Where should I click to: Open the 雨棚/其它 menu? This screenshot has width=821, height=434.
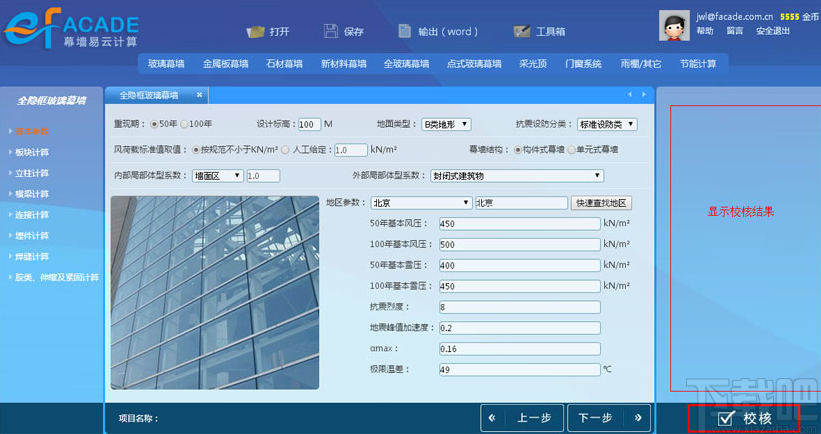pyautogui.click(x=641, y=64)
